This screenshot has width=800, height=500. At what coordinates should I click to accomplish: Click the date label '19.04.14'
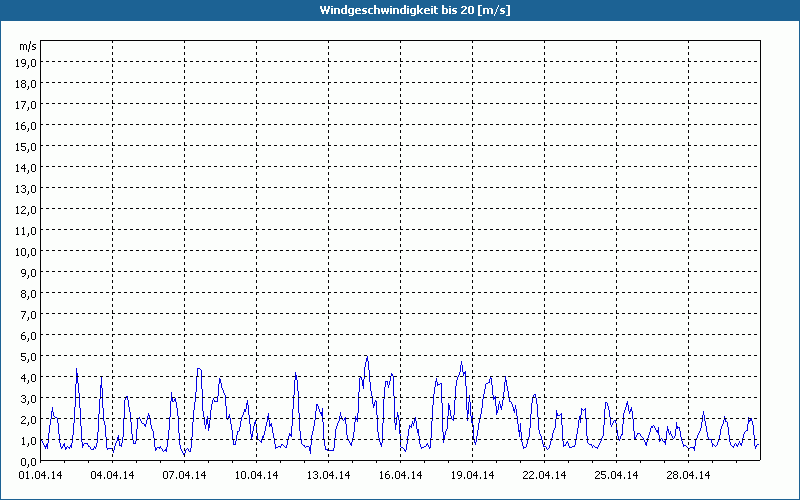[x=472, y=476]
